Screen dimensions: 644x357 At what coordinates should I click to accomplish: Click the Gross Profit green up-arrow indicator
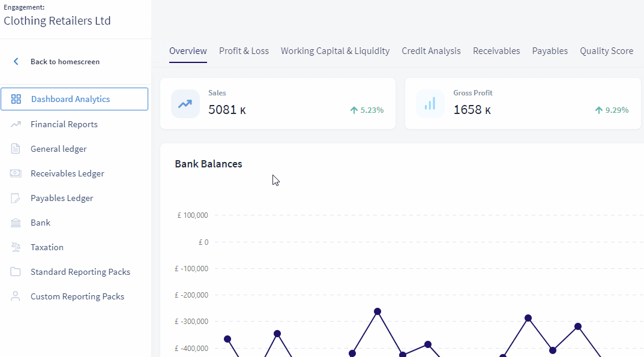tap(599, 110)
